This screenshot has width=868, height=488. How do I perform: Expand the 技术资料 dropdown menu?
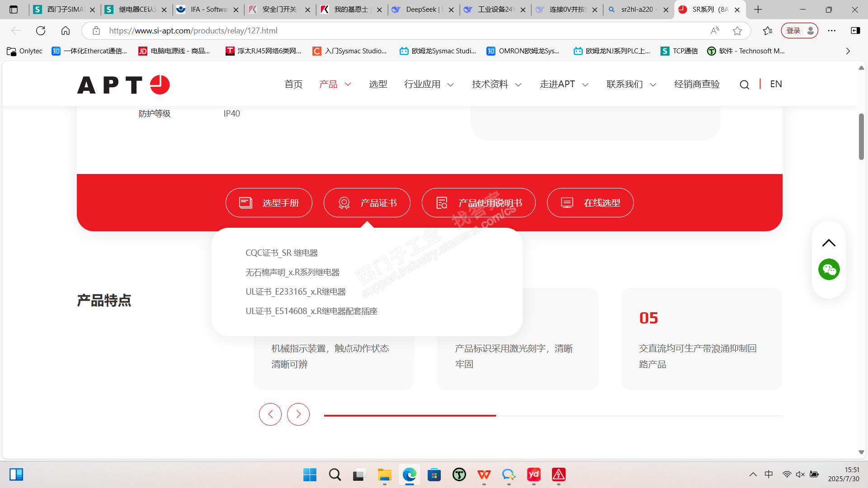(496, 84)
